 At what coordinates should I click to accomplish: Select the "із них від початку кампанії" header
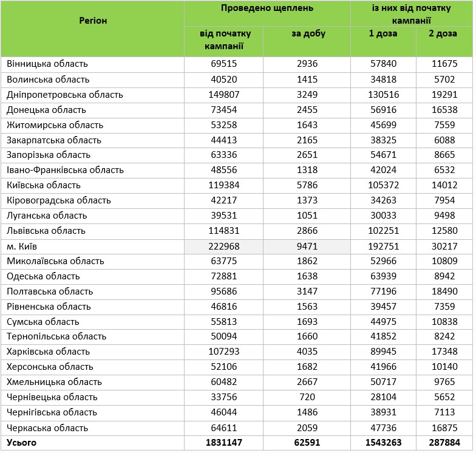411,14
